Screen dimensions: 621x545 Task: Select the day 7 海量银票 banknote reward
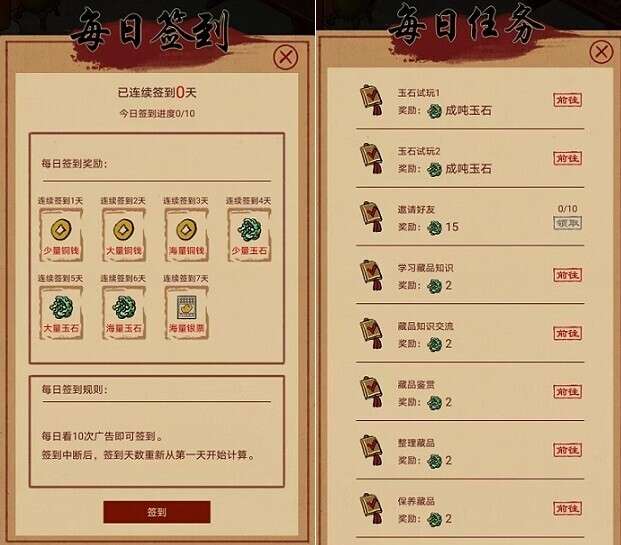187,313
